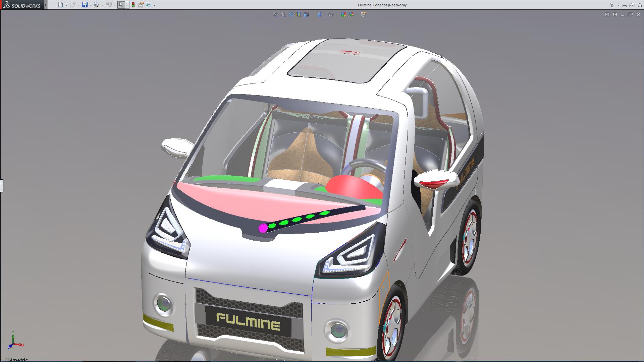The height and width of the screenshot is (362, 644).
Task: Click the left panel expand handle
Action: point(2,185)
